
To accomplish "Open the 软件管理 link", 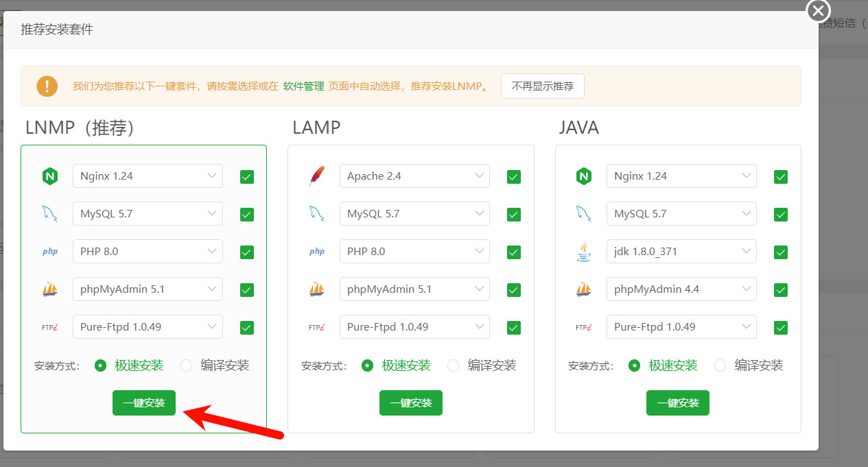I will coord(303,86).
